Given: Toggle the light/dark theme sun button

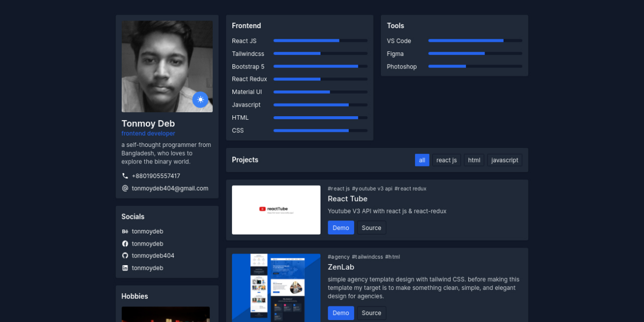Looking at the screenshot, I should [x=200, y=100].
